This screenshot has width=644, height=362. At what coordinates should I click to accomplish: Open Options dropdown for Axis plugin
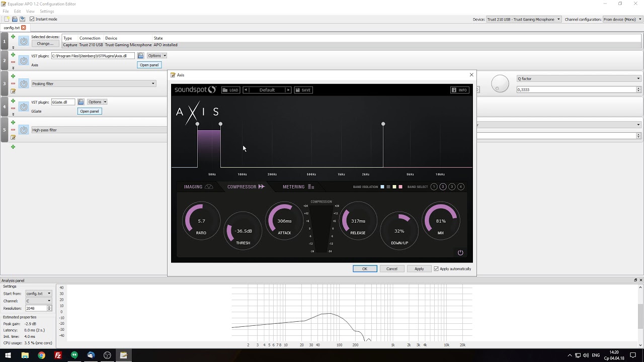pos(156,56)
